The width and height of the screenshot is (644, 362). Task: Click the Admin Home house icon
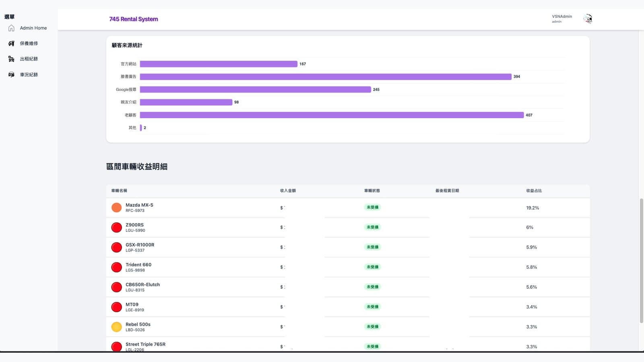coord(11,28)
